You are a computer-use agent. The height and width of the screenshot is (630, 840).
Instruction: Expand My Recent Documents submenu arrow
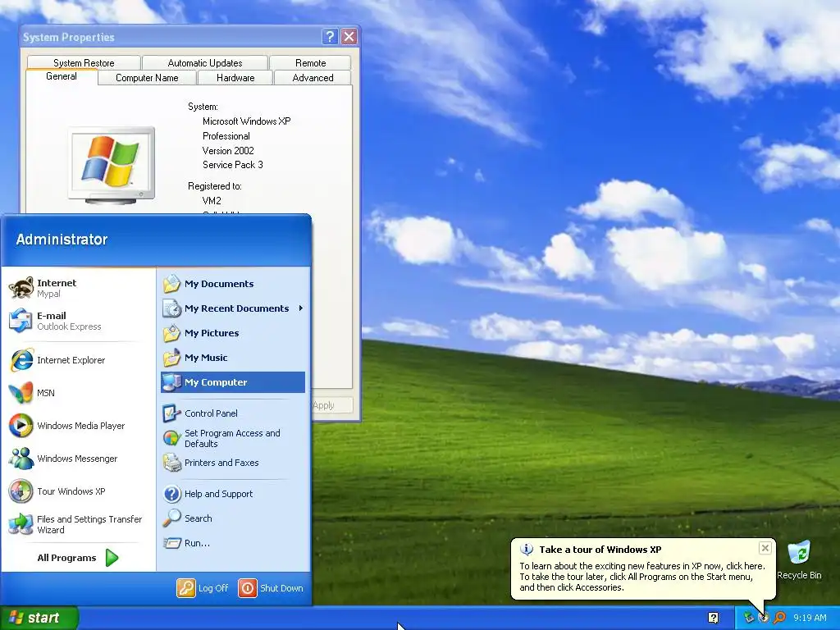[x=301, y=308]
